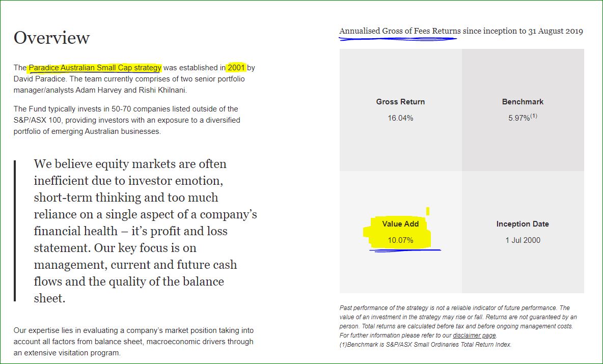Click the 1 Jul 2000 date text
The width and height of the screenshot is (603, 364).
523,240
